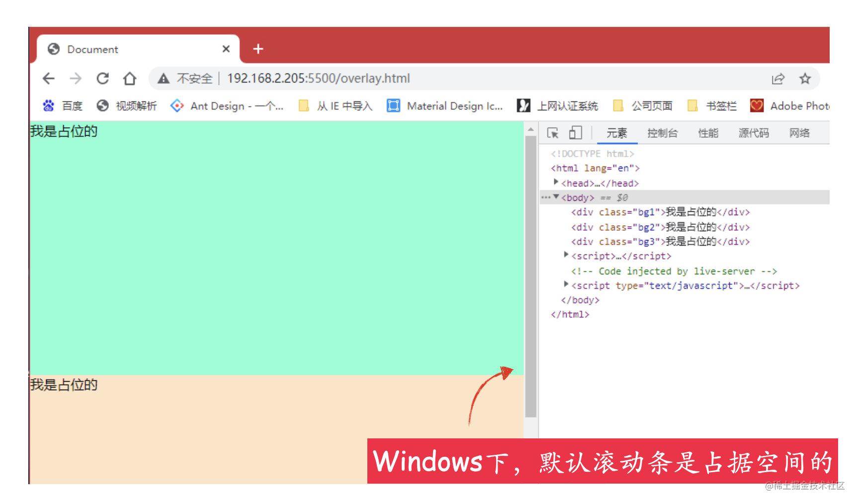Switch to the 网络 DevTools tab
Screen dimensions: 858x504
tap(799, 133)
